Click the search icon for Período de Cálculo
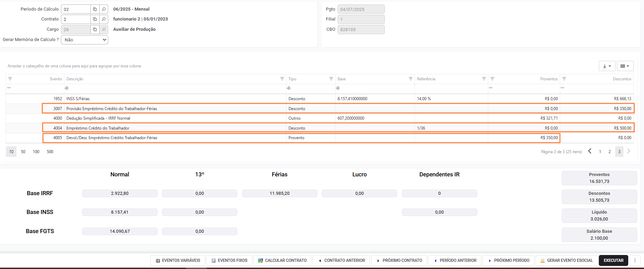The height and width of the screenshot is (269, 644). coord(104,9)
